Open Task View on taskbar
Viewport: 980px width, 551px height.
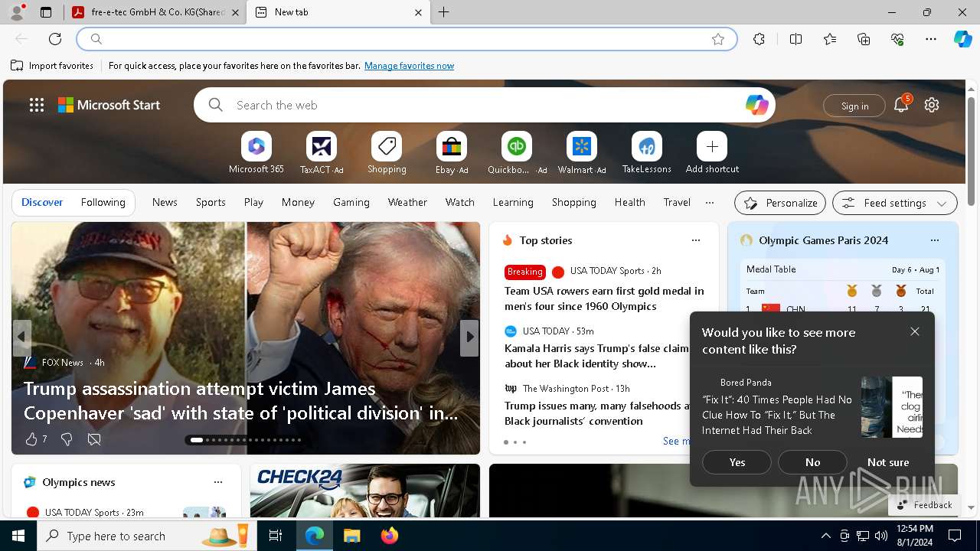(x=276, y=536)
